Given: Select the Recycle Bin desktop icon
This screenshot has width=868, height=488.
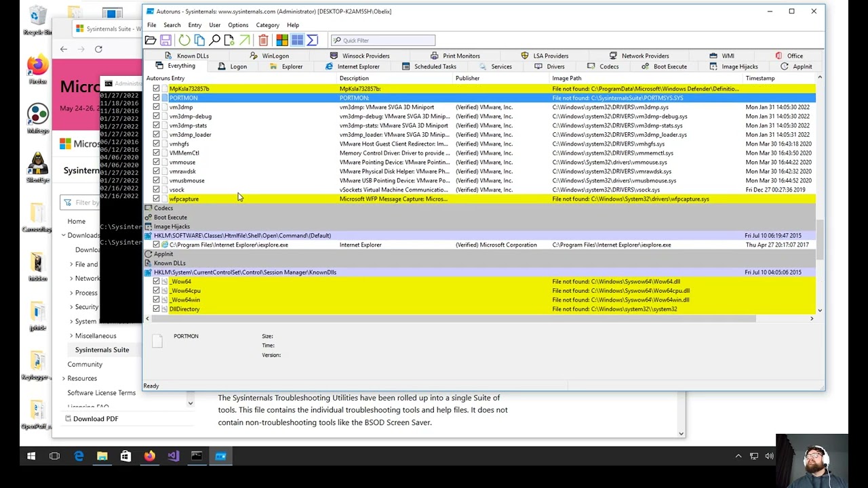Looking at the screenshot, I should pos(37,20).
